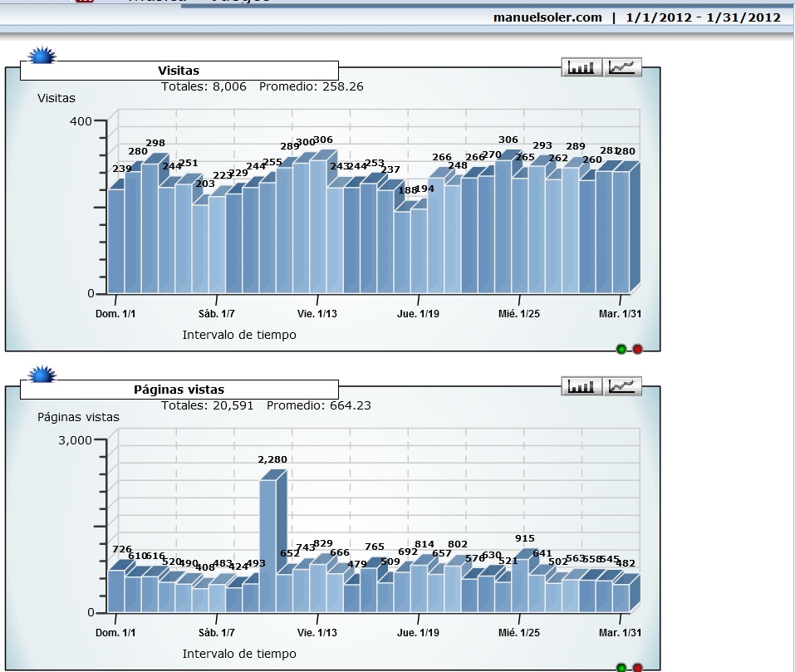Click the 239 bar in Visitas chart
795x672 pixels.
pyautogui.click(x=116, y=241)
